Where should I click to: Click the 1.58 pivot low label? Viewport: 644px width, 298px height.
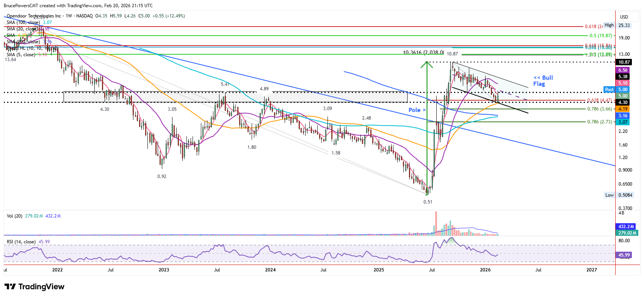coord(336,153)
